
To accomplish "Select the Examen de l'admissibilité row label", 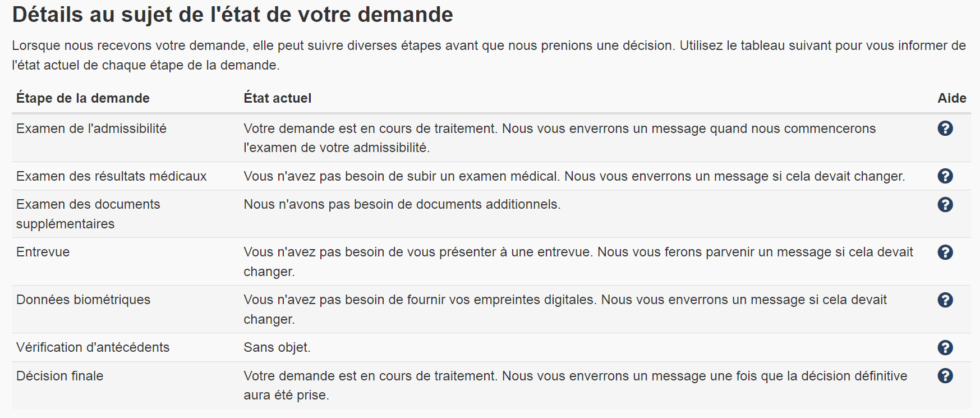I will point(91,128).
